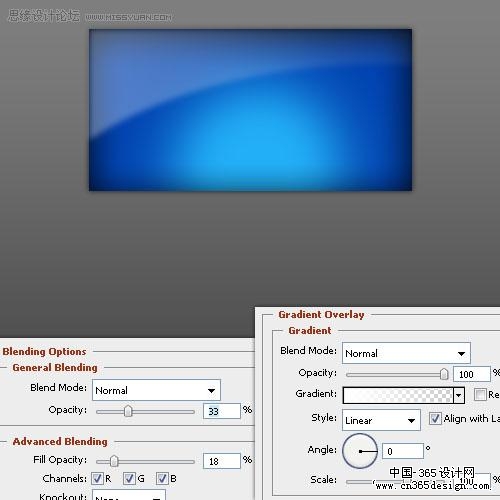
Task: Expand the Knockout dropdown
Action: tap(129, 495)
